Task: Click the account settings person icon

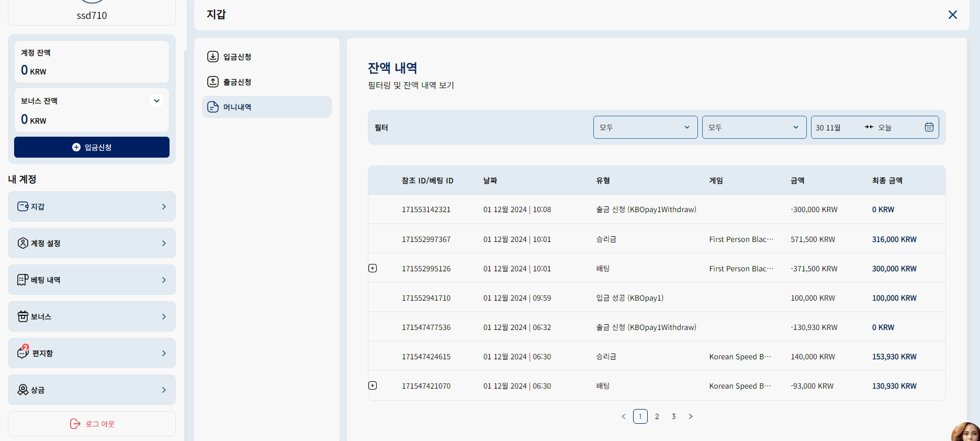Action: click(x=23, y=243)
